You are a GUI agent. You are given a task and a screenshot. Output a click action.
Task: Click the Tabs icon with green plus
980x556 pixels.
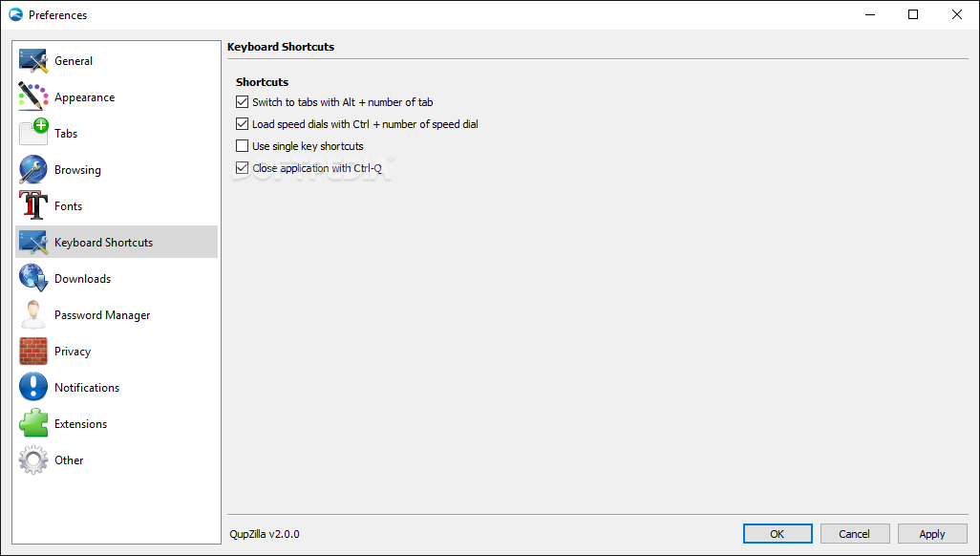pos(33,133)
